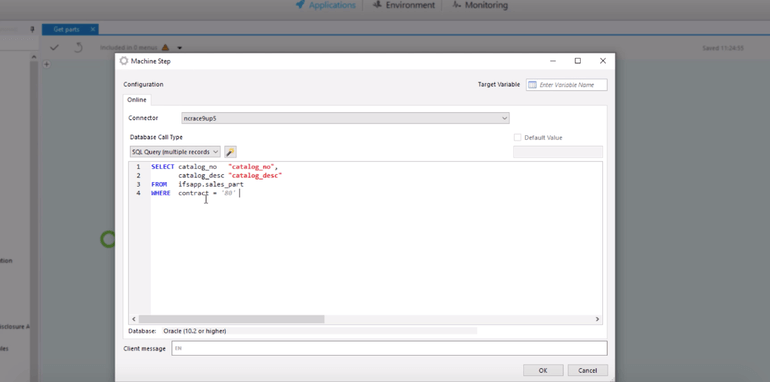Click the OK button
Screen dimensions: 770x382
(x=543, y=370)
